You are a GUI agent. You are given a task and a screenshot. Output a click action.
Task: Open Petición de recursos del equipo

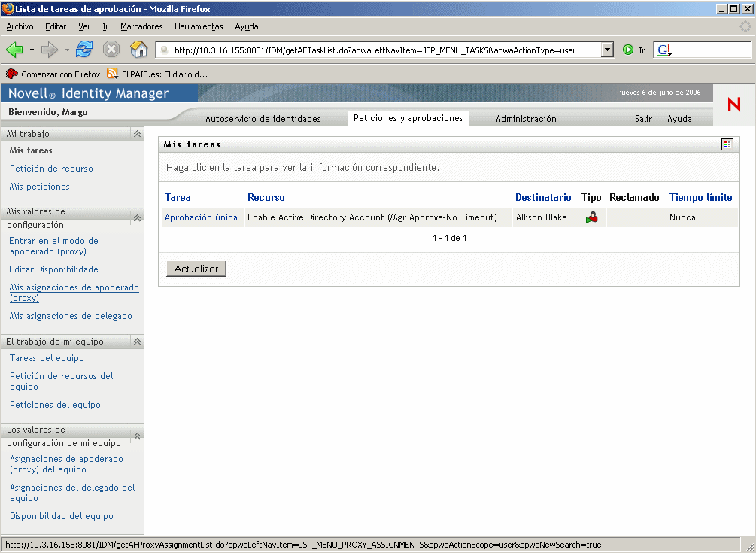click(x=61, y=381)
